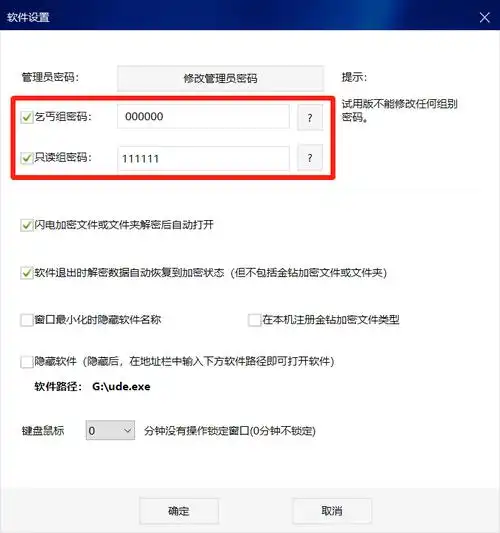The width and height of the screenshot is (500, 533).
Task: Click the 管理员密码 label
Action: (50, 77)
